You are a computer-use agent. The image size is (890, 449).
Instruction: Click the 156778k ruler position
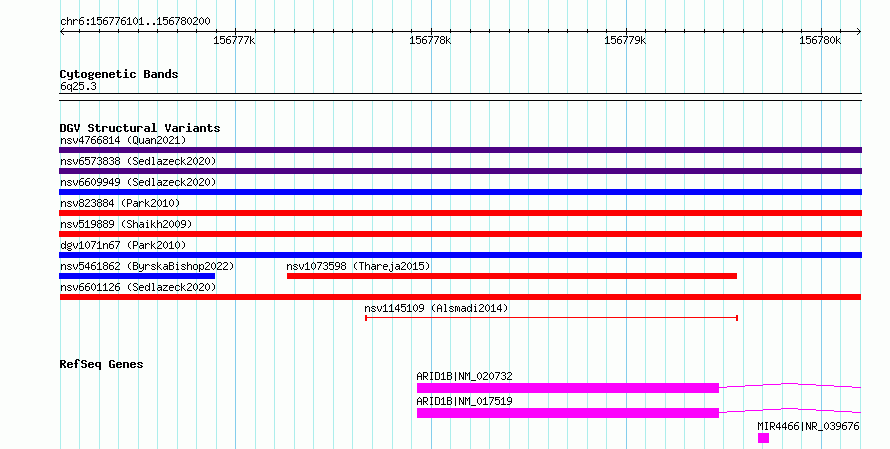430,40
